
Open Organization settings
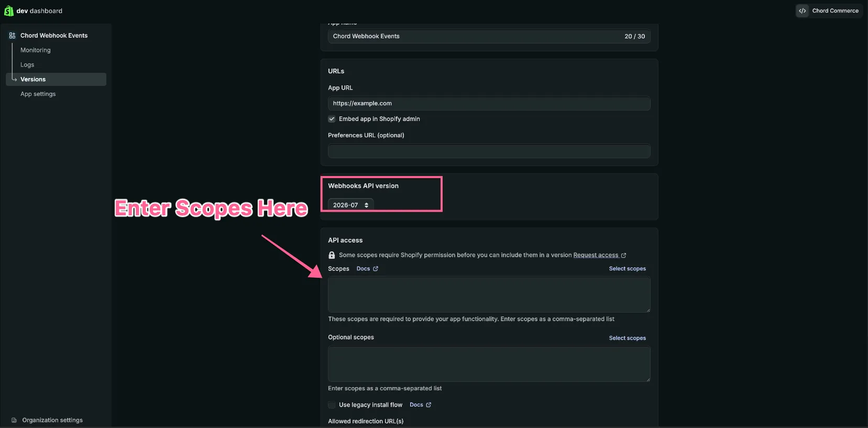coord(52,420)
